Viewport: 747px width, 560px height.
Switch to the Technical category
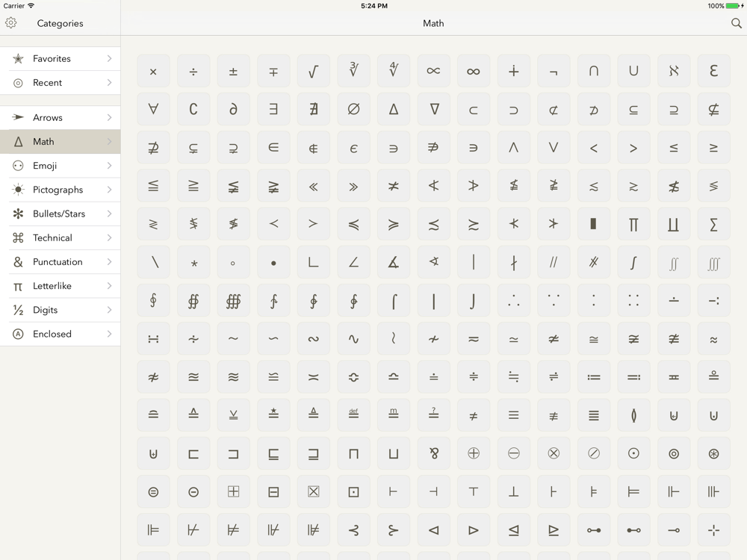(60, 237)
